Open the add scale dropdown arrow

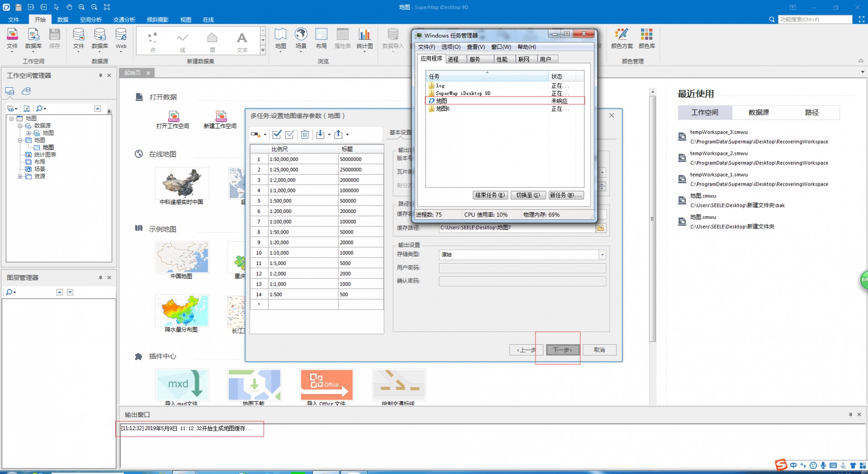(265, 134)
